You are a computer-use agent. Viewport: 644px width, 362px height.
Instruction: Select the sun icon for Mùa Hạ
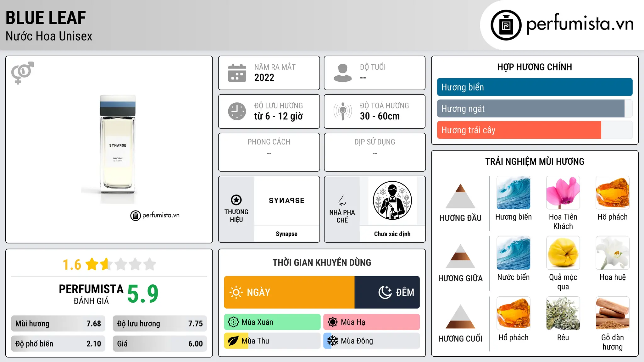pyautogui.click(x=333, y=322)
